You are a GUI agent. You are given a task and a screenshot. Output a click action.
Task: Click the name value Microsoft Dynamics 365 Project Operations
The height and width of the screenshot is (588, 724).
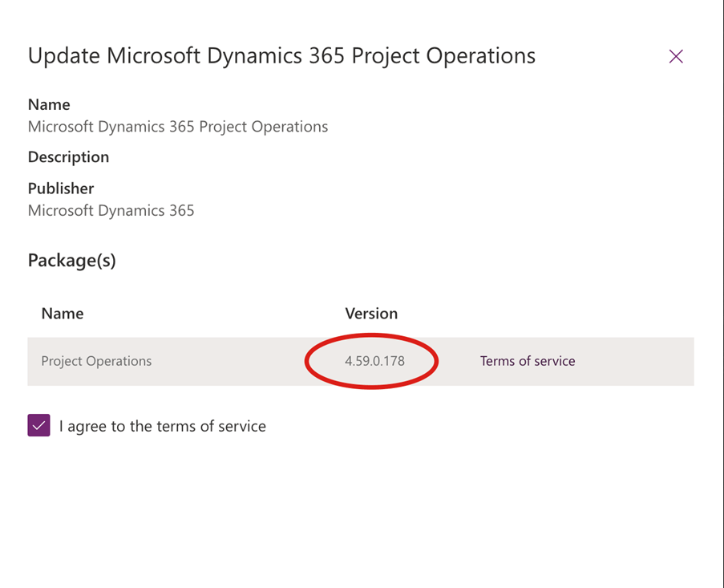click(x=178, y=127)
